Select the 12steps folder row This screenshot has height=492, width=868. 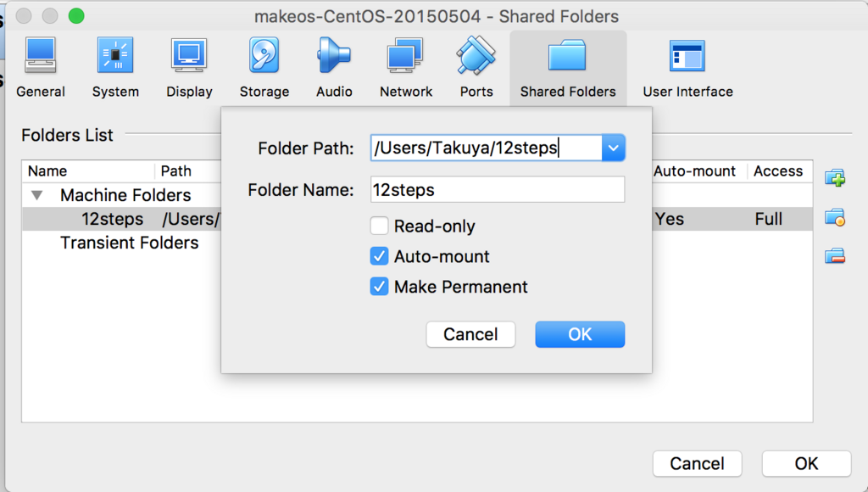click(122, 219)
